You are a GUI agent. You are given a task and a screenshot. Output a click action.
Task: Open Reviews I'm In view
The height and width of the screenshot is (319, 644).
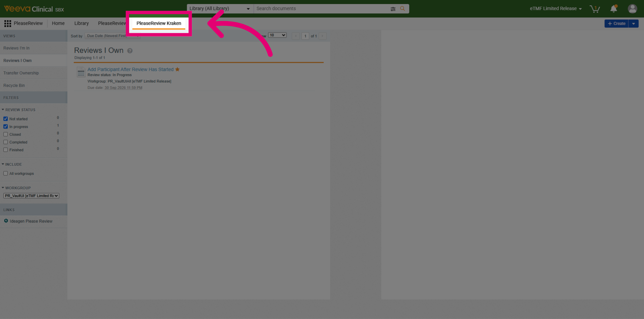[x=34, y=48]
